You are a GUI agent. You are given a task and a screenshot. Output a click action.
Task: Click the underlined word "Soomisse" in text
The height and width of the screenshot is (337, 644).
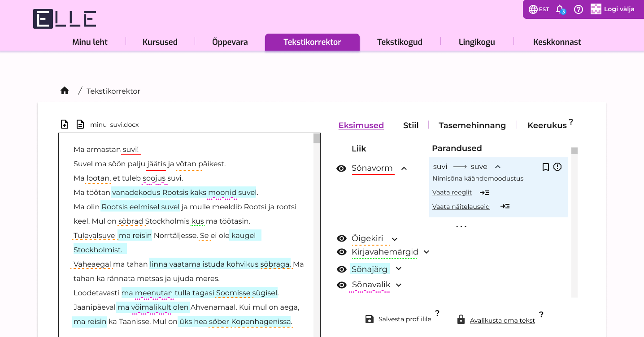(x=233, y=293)
